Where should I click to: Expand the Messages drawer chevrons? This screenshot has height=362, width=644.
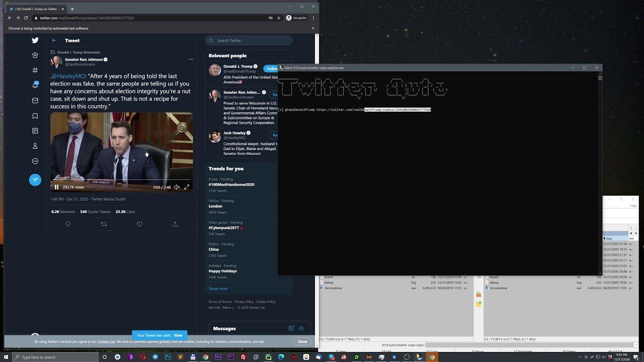[301, 328]
